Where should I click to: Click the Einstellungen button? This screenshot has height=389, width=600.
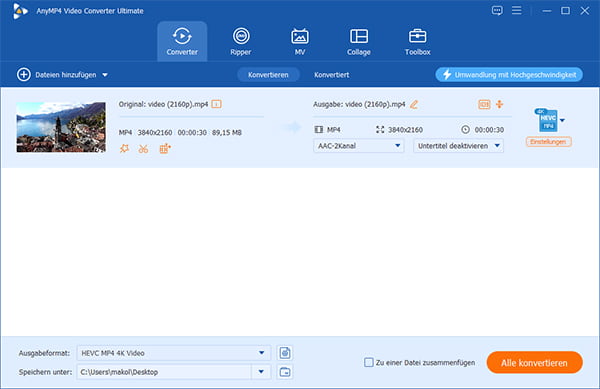click(x=548, y=142)
